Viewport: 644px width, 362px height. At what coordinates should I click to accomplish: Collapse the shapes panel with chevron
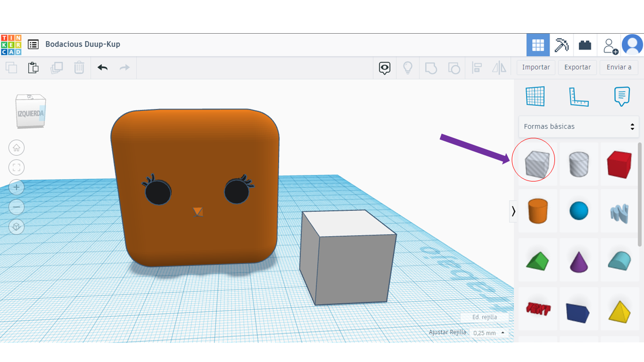[513, 211]
